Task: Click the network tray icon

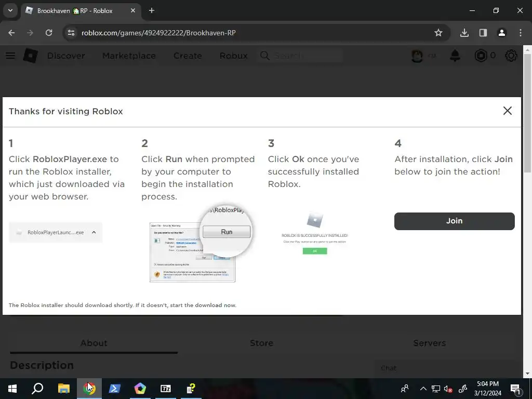Action: click(436, 389)
